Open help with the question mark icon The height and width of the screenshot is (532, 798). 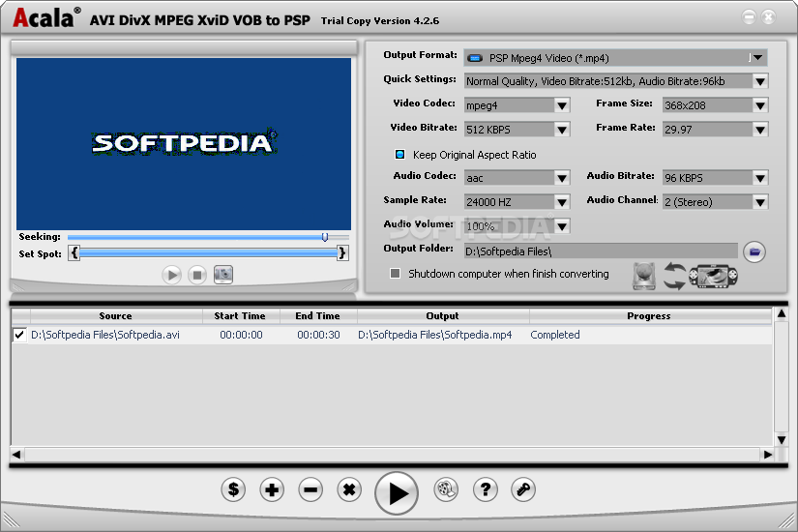click(x=485, y=489)
